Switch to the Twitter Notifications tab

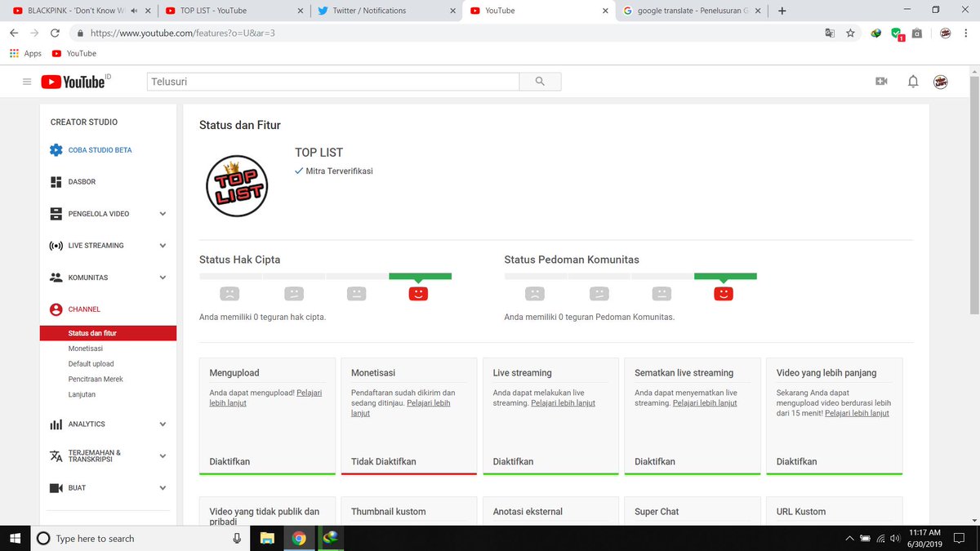(x=385, y=11)
